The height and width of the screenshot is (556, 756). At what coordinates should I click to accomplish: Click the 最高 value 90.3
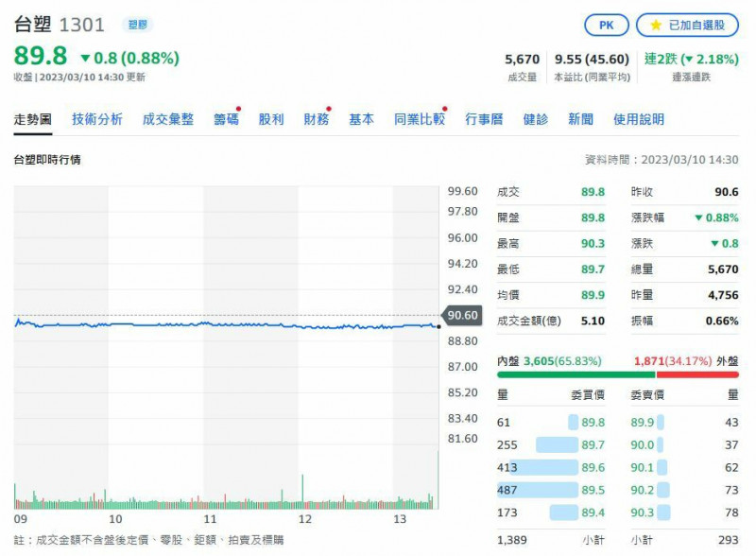pos(593,243)
